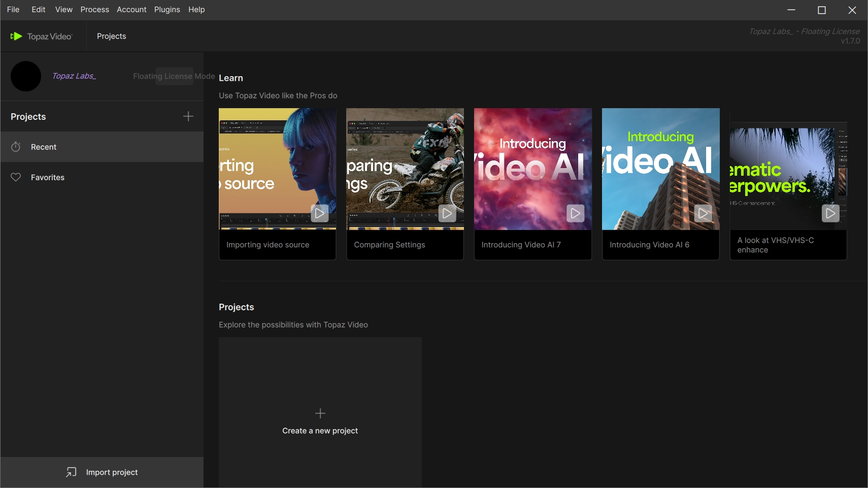Click the Introducing Video AI 6 caption
The image size is (868, 488).
click(650, 245)
